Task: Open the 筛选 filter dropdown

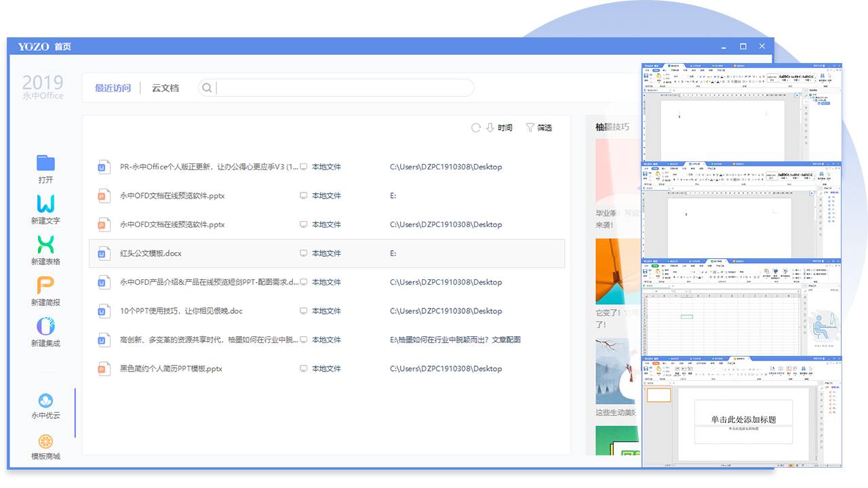Action: (x=538, y=127)
